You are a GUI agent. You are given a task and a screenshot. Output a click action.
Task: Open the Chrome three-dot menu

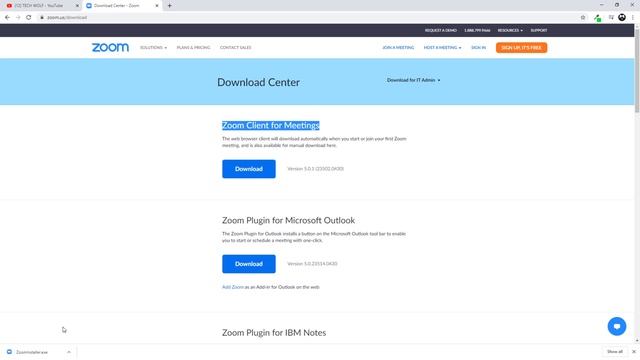633,18
